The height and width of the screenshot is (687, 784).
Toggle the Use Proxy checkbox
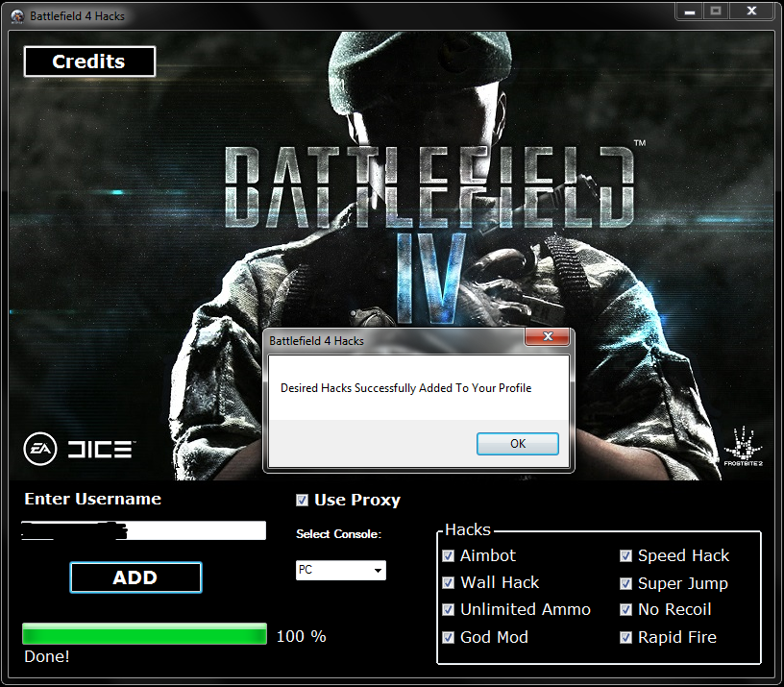[x=302, y=500]
